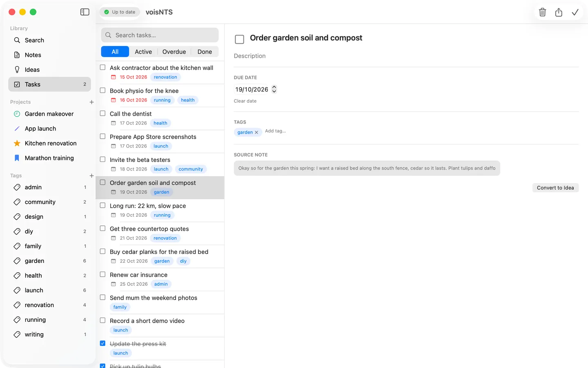The width and height of the screenshot is (588, 368).
Task: Click in the Search tasks field
Action: click(x=160, y=35)
